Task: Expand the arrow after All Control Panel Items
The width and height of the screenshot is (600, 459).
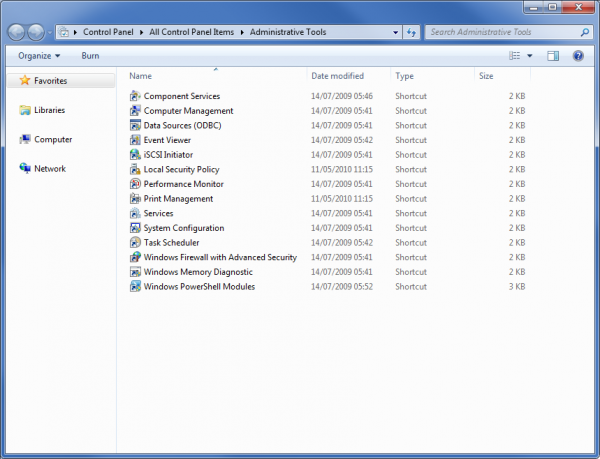Action: coord(242,32)
